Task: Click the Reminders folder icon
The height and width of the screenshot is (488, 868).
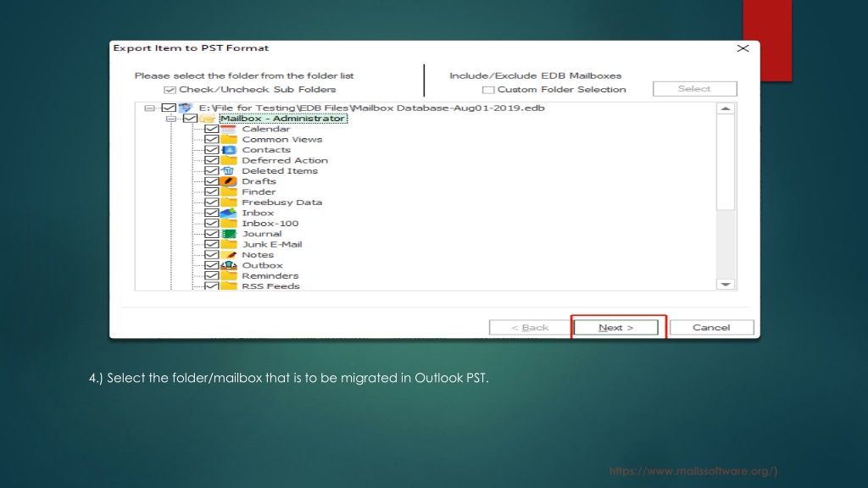Action: click(x=228, y=276)
